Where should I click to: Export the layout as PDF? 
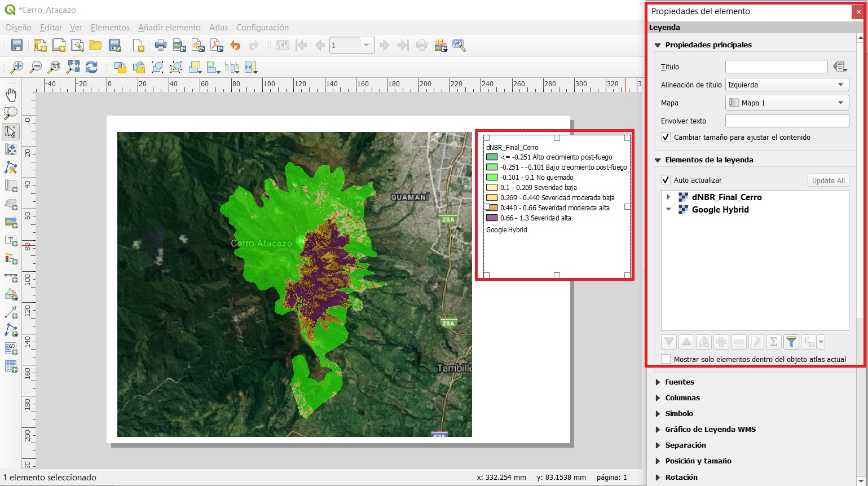tap(217, 46)
